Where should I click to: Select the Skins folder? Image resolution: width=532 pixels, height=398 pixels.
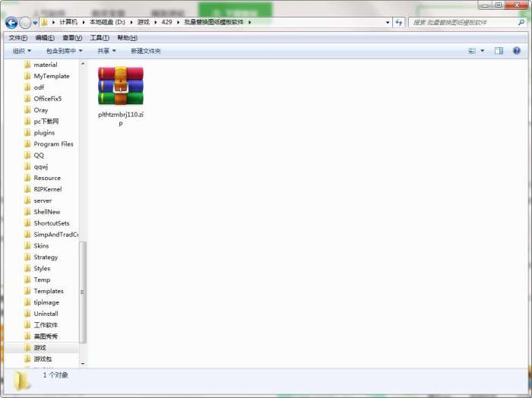pyautogui.click(x=41, y=246)
